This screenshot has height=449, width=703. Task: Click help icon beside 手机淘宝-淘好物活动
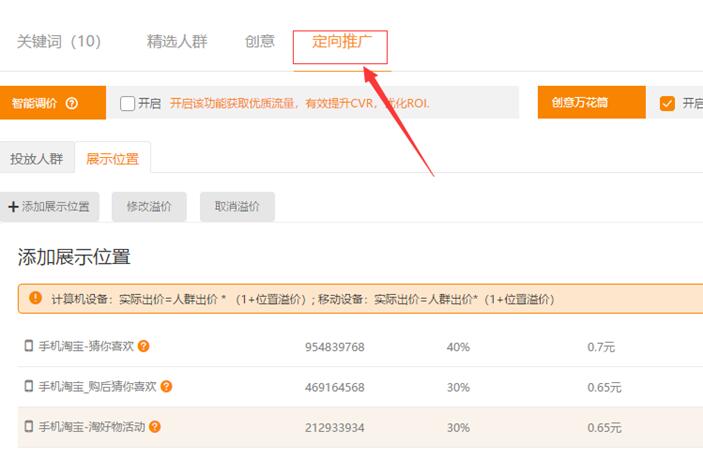pyautogui.click(x=155, y=426)
